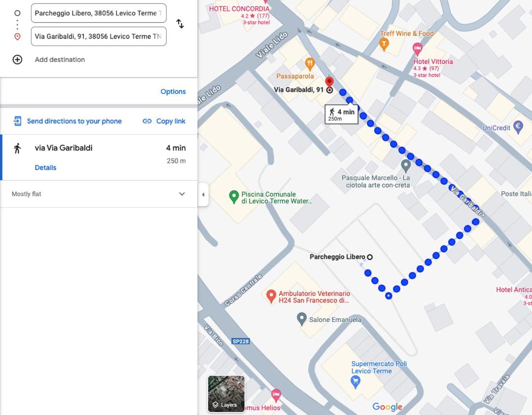Collapse the side panel with arrow

[203, 195]
